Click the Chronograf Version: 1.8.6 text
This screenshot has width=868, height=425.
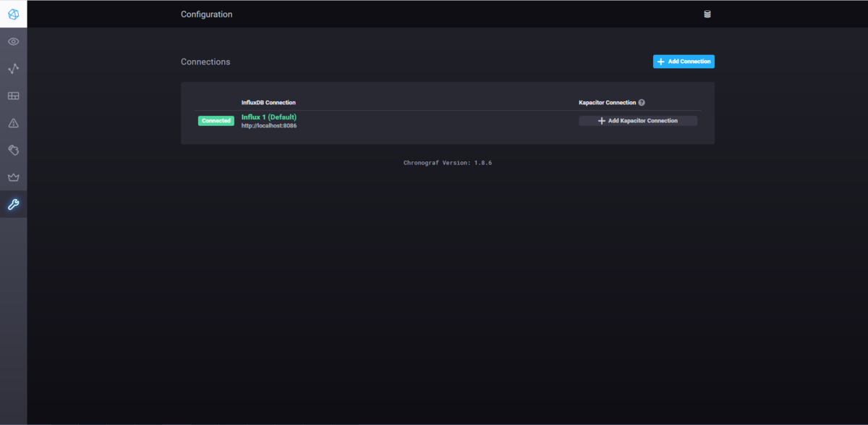pos(448,163)
